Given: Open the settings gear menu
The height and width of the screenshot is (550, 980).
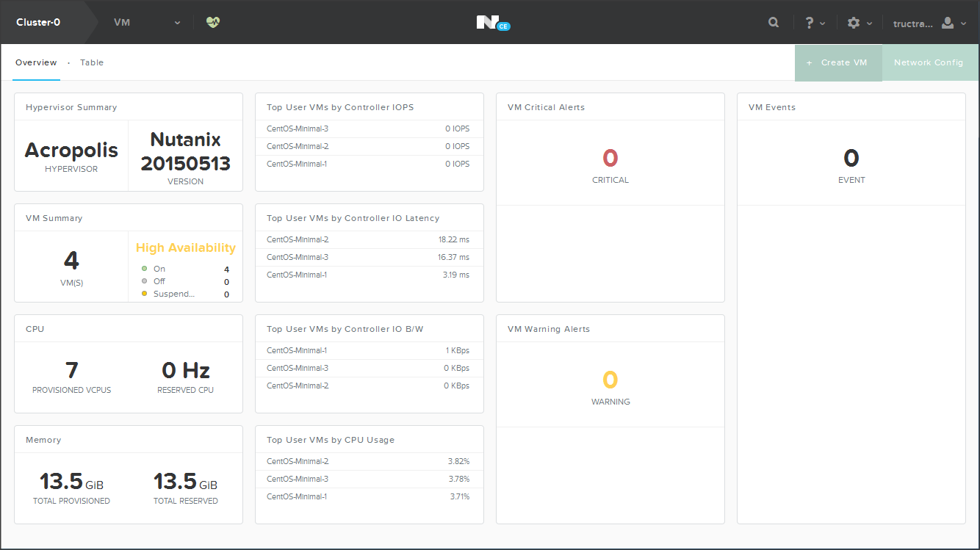Looking at the screenshot, I should click(853, 23).
